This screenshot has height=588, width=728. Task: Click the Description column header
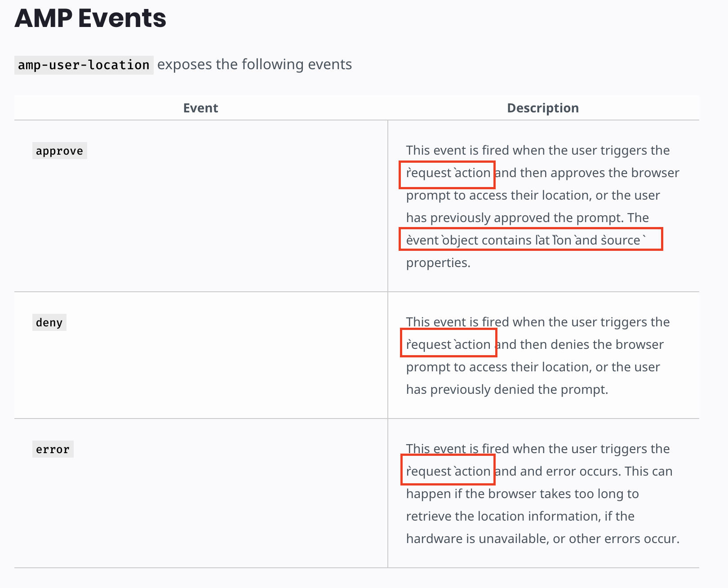pos(543,108)
